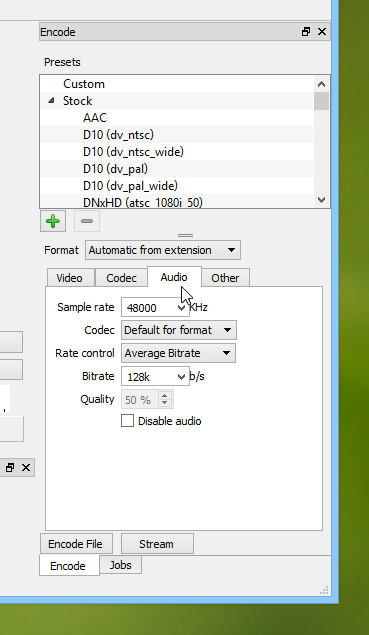Open the audio Codec dropdown
Viewport: 369px width, 635px height.
179,330
